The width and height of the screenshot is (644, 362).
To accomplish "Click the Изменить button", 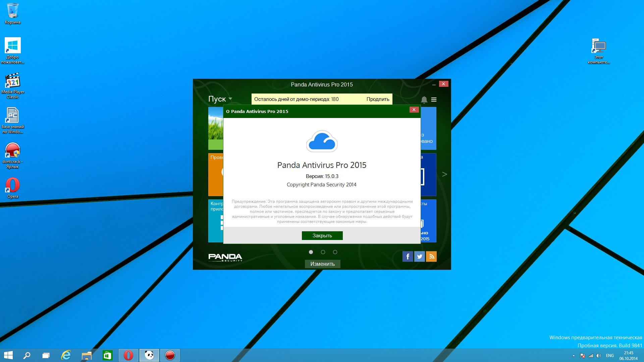I will click(x=322, y=264).
